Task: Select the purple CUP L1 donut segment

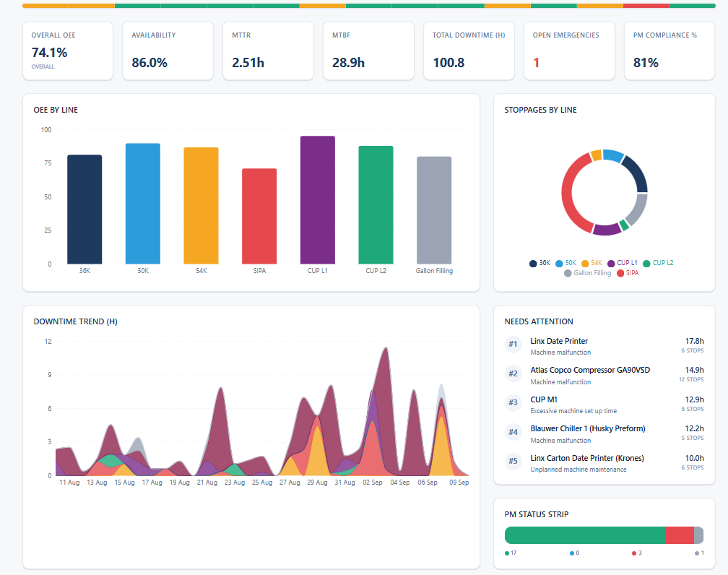Action: pos(607,230)
